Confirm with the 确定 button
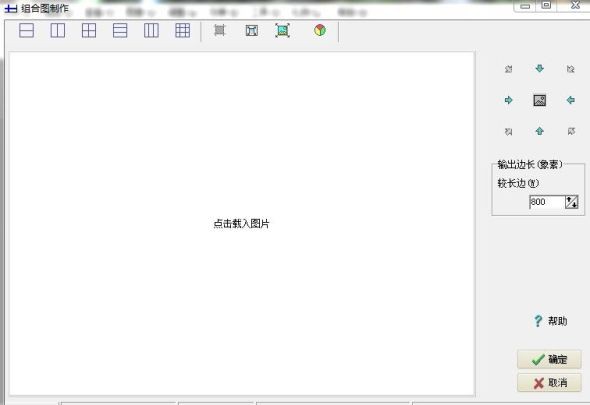 click(549, 359)
